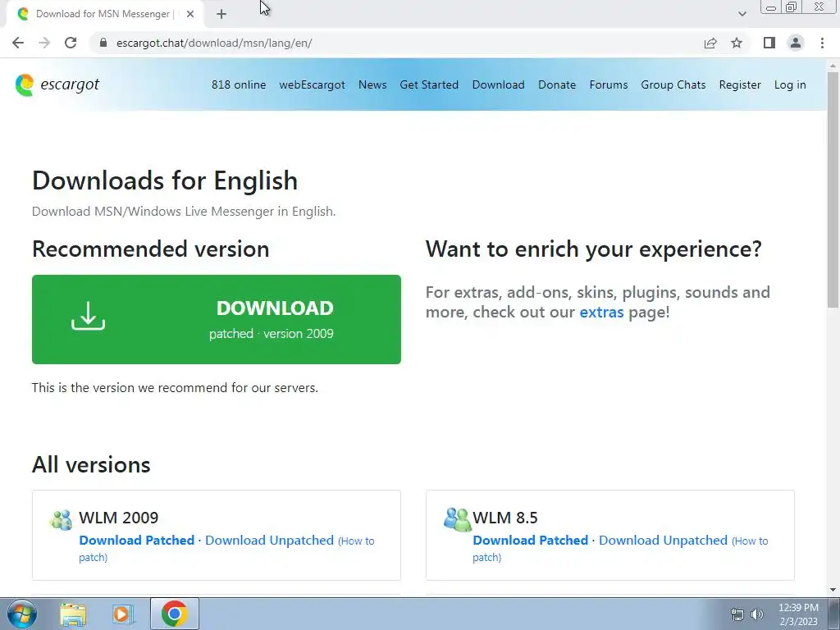This screenshot has width=840, height=630.
Task: Open the Windows Start button
Action: (22, 614)
